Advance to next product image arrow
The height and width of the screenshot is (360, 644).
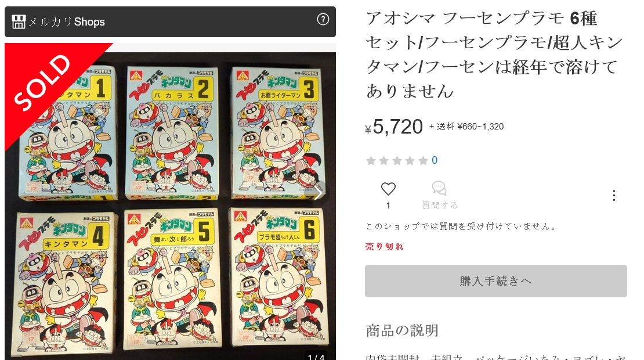[319, 193]
